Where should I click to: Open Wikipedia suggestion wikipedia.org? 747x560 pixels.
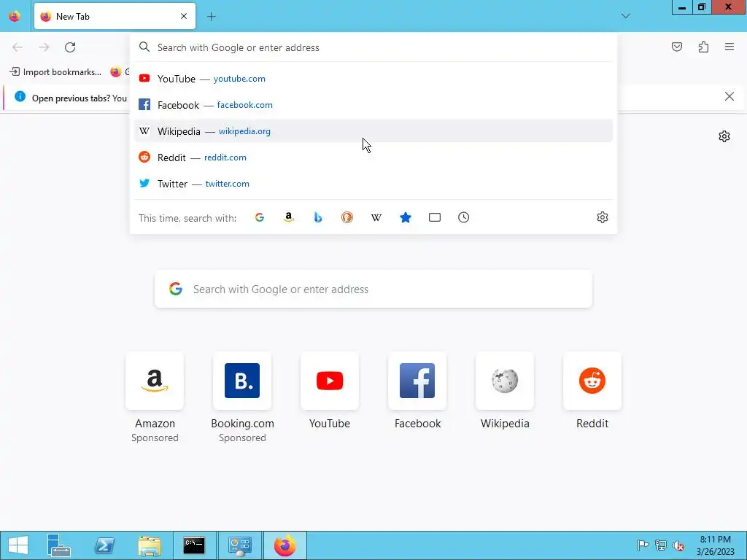click(373, 131)
